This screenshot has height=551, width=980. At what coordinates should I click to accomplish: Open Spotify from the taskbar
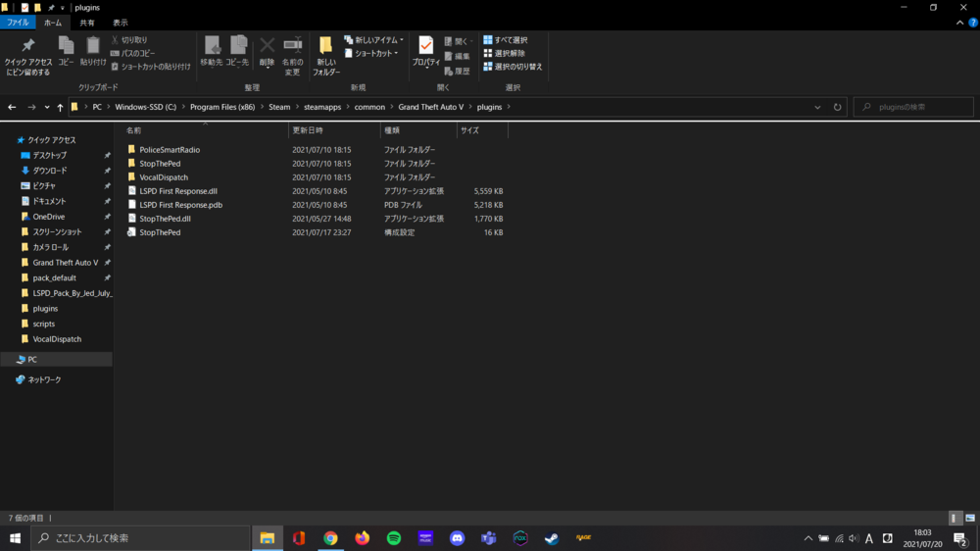point(394,538)
